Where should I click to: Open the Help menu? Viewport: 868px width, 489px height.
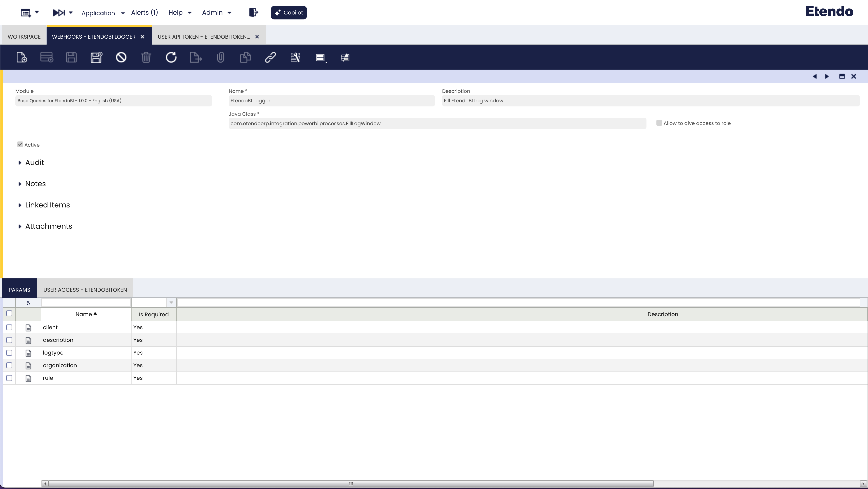coord(180,12)
